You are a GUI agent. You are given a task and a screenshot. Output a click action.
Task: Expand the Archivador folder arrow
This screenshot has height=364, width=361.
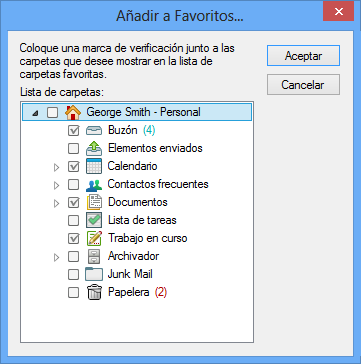click(56, 257)
